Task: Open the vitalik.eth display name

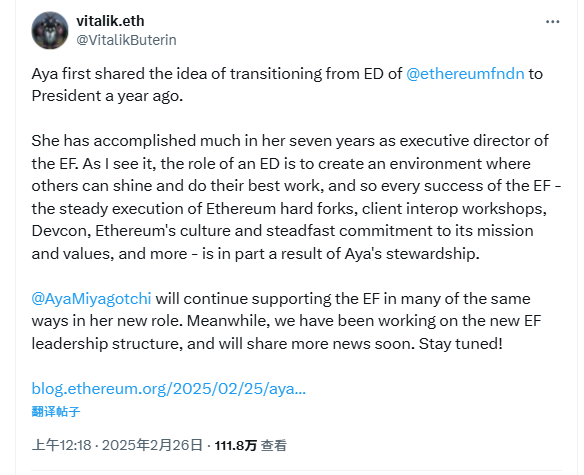Action: tap(110, 21)
